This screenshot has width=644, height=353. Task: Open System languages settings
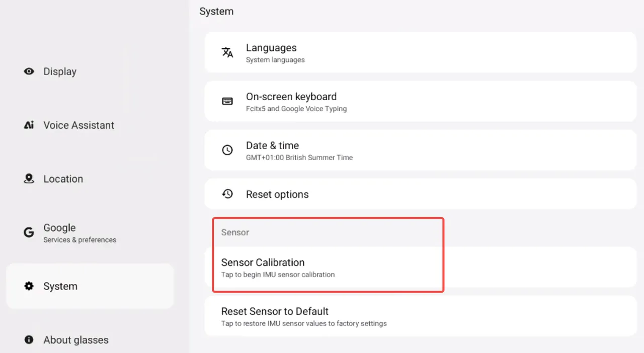click(420, 52)
